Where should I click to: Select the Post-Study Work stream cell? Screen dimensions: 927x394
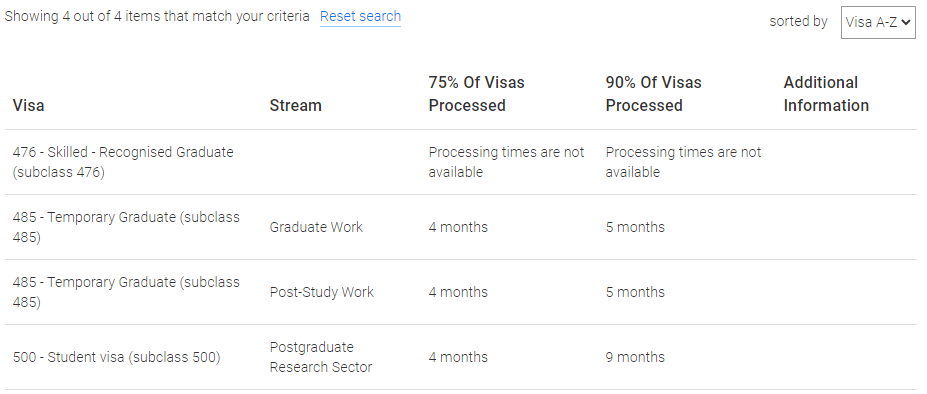[322, 292]
